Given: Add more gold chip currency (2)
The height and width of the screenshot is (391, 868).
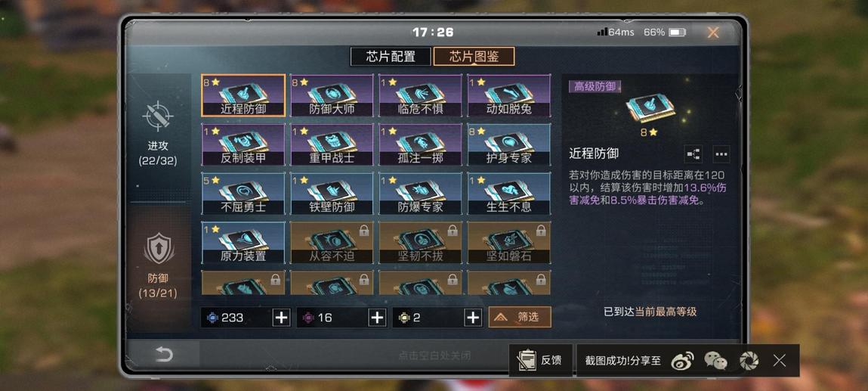Looking at the screenshot, I should tap(473, 318).
